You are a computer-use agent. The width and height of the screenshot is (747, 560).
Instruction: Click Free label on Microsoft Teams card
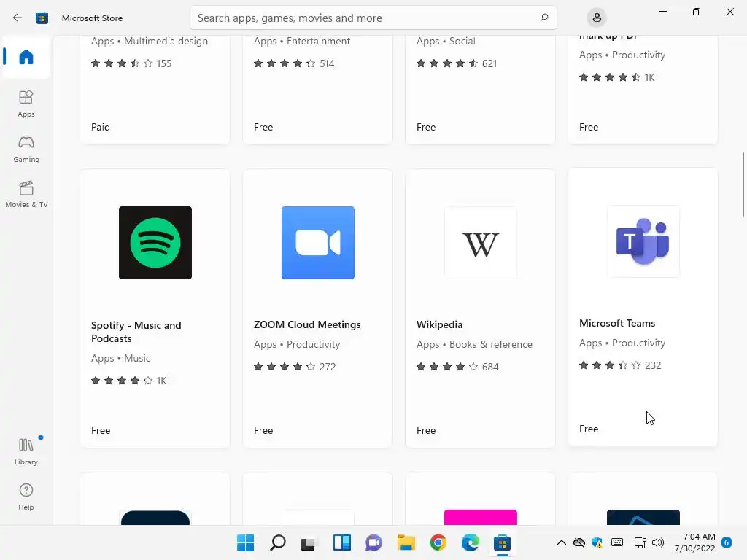[589, 429]
